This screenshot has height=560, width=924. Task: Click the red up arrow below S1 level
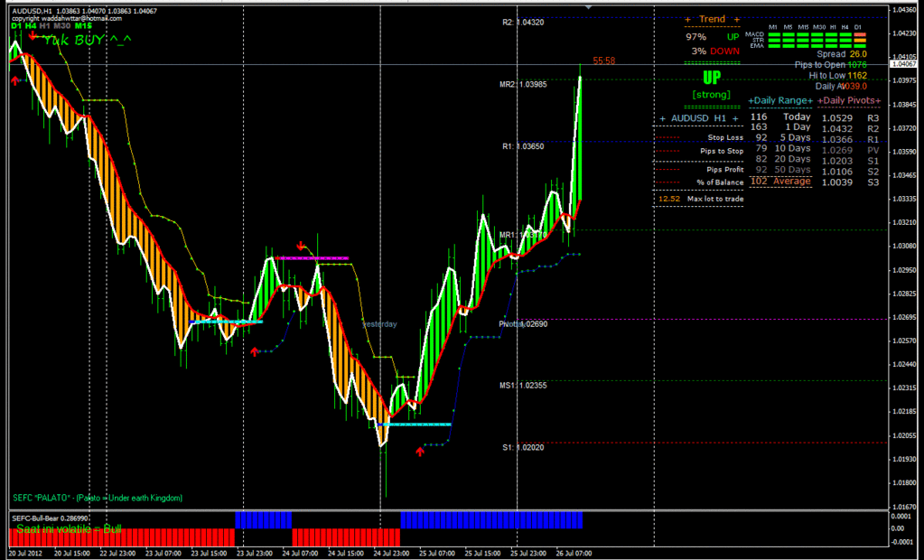coord(420,451)
